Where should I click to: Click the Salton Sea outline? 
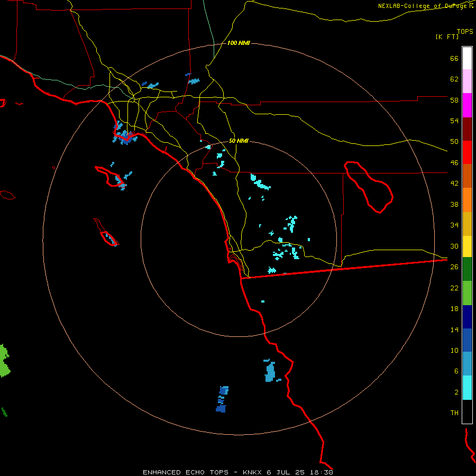pos(369,187)
